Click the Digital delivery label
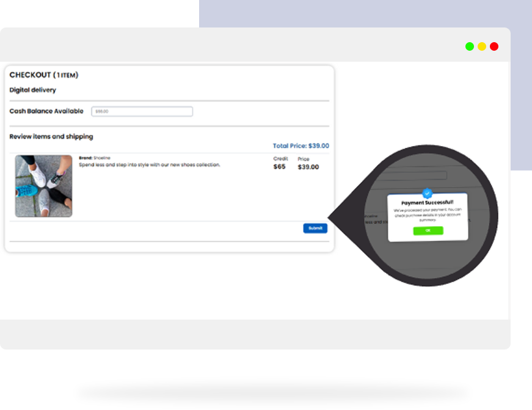Screen dimensions: 532x410 pos(32,90)
